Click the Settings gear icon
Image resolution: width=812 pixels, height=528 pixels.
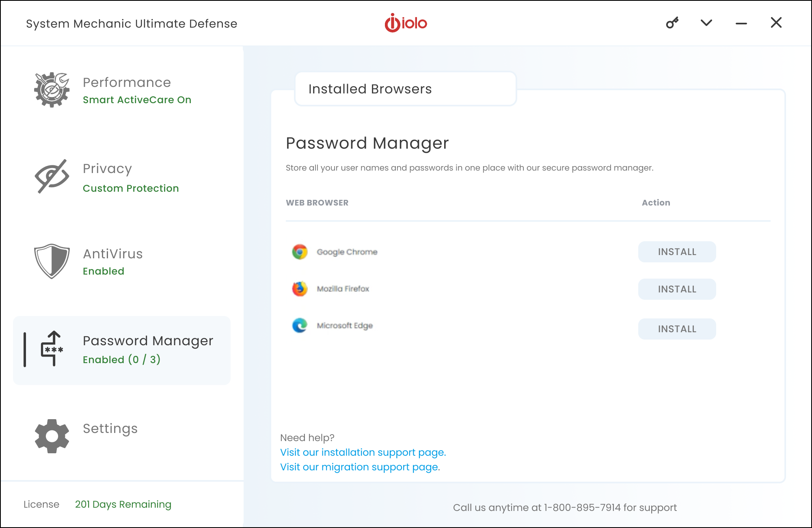pos(52,436)
